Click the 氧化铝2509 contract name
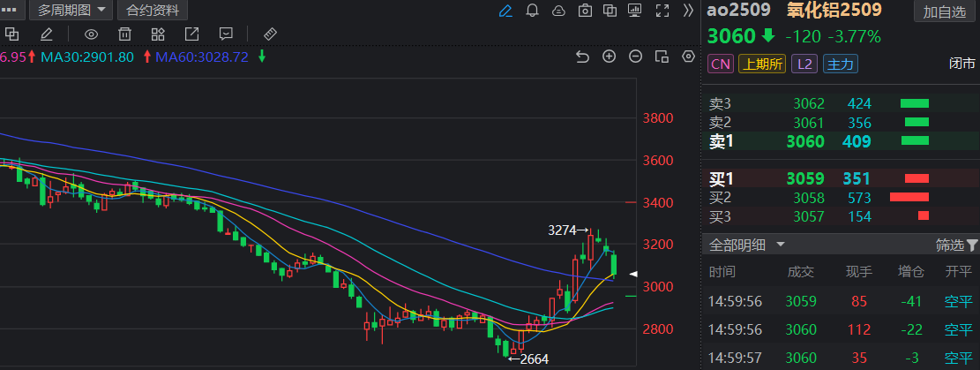The height and width of the screenshot is (370, 980). click(833, 10)
